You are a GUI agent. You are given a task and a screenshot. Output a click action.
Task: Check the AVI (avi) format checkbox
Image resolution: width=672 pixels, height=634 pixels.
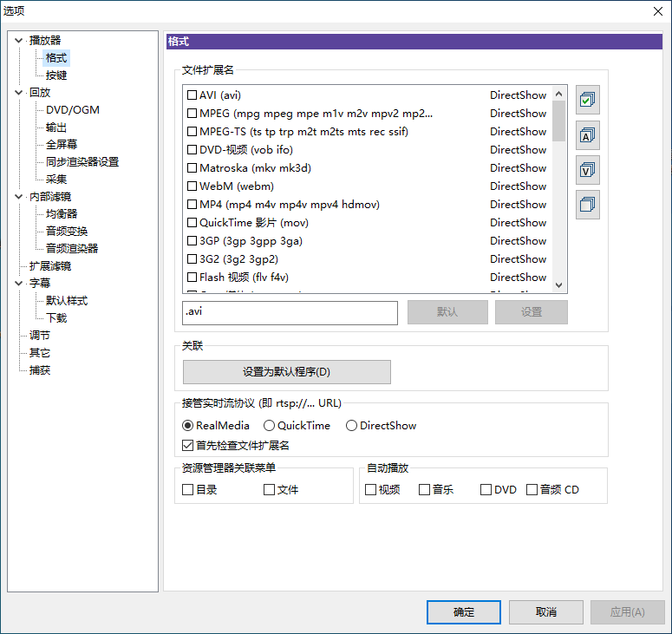click(x=192, y=95)
